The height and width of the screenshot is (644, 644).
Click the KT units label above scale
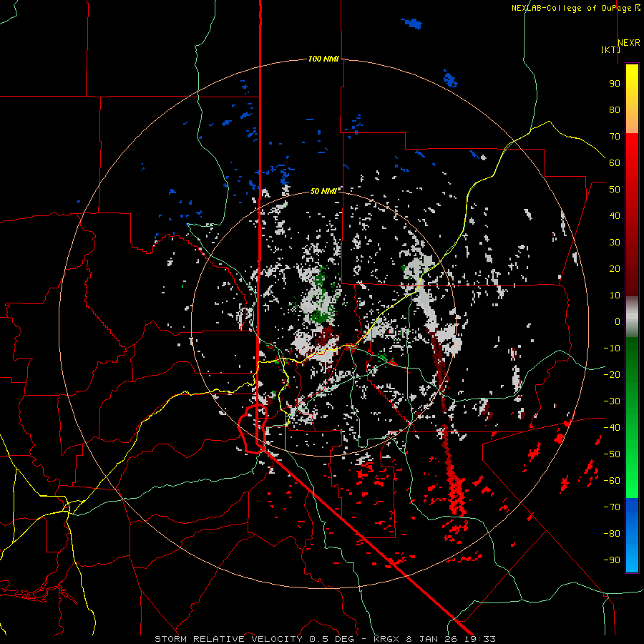pyautogui.click(x=610, y=49)
